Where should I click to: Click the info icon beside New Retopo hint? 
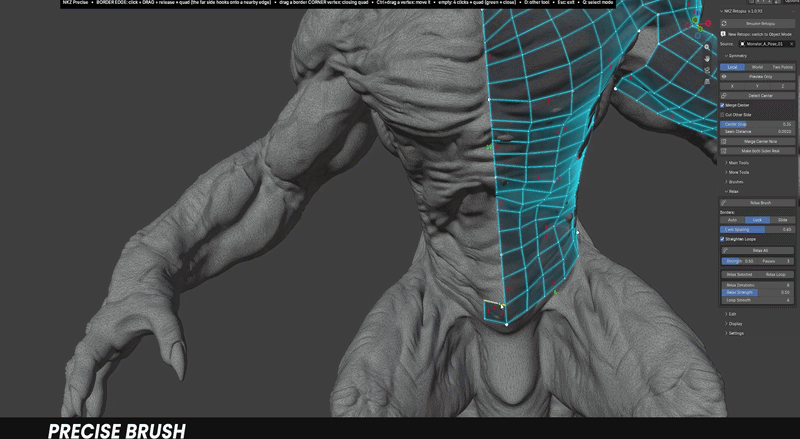pyautogui.click(x=723, y=34)
